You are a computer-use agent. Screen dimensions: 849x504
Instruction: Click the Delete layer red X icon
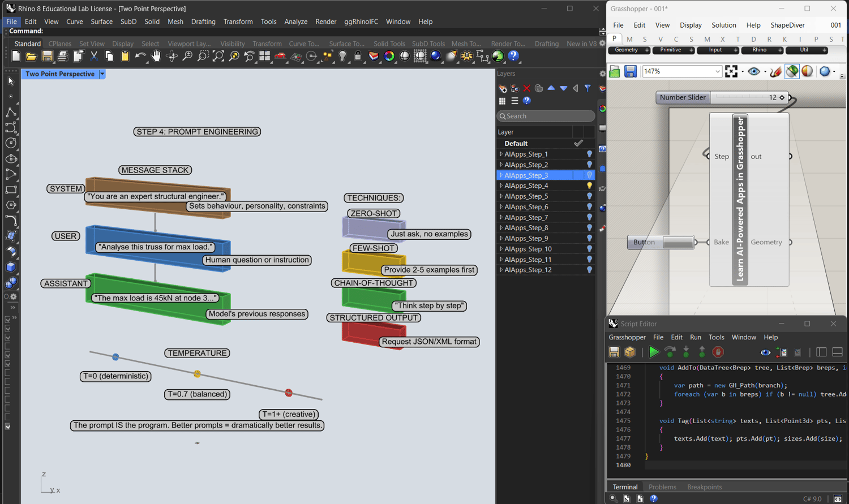click(526, 88)
